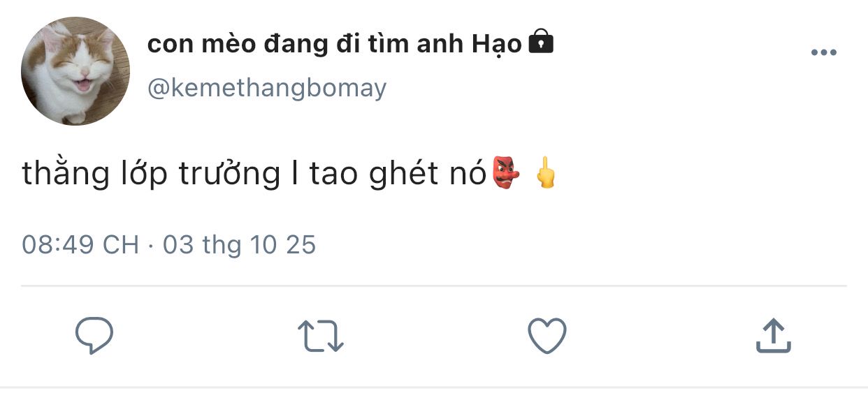Image resolution: width=868 pixels, height=400 pixels.
Task: Open the laughing cat profile picture
Action: pyautogui.click(x=75, y=71)
